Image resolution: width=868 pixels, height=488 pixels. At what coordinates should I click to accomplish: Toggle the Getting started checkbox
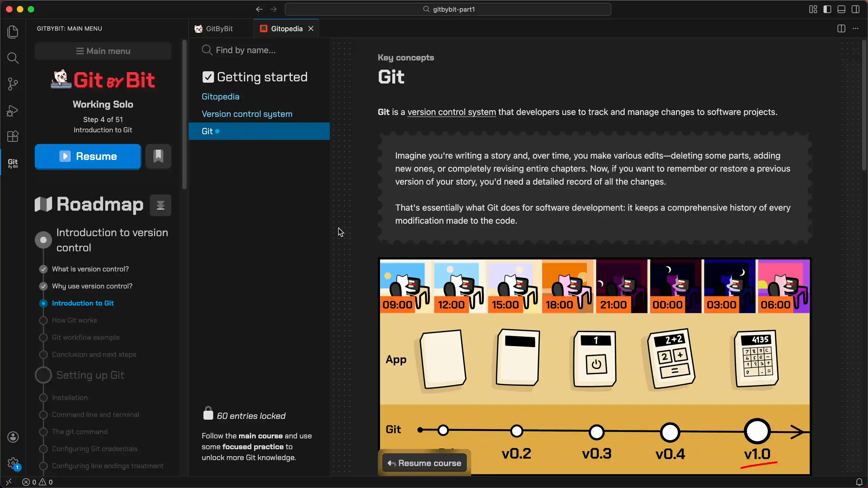[208, 77]
